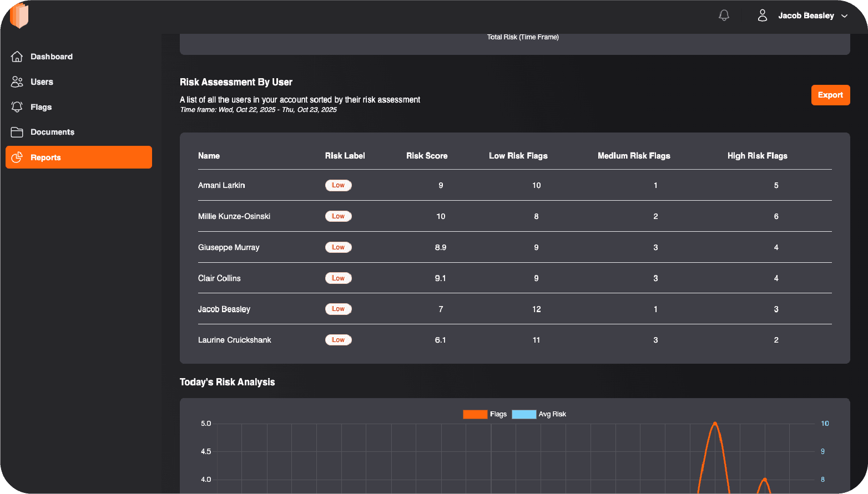The height and width of the screenshot is (494, 868).
Task: Click the Dashboard home icon
Action: pyautogui.click(x=17, y=57)
